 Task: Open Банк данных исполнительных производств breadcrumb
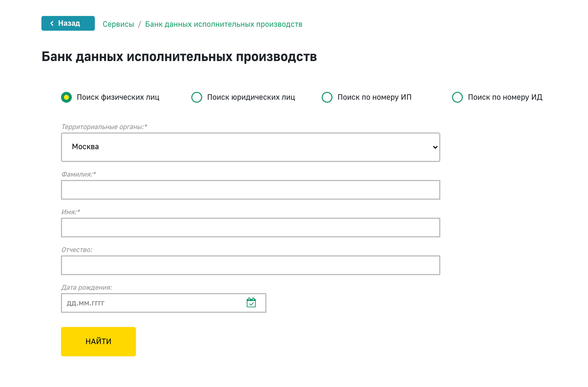pyautogui.click(x=224, y=24)
